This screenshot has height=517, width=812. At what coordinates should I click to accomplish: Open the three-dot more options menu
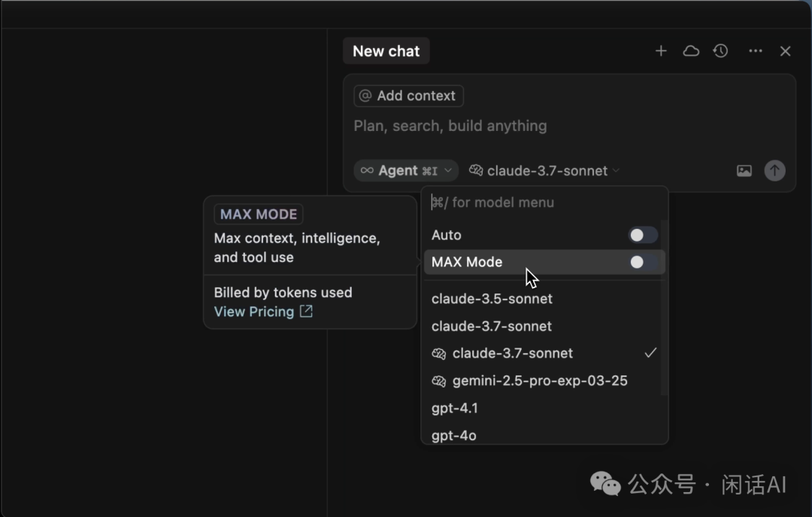coord(756,51)
